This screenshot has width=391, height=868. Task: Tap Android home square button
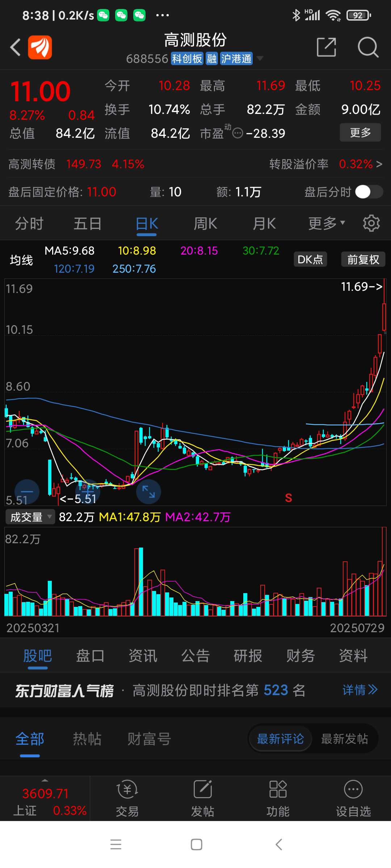pos(196,844)
